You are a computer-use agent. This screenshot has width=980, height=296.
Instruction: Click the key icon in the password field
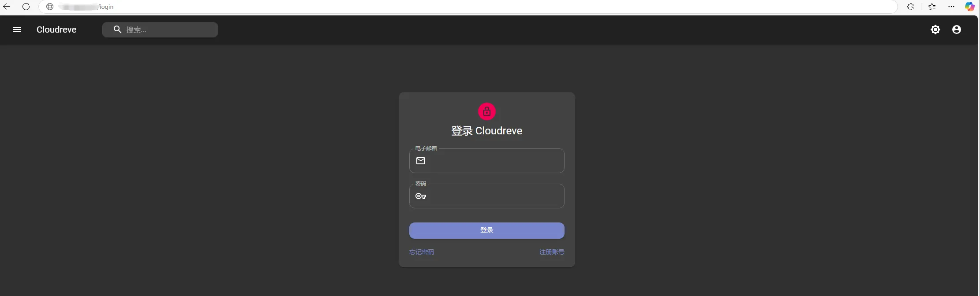(x=421, y=196)
